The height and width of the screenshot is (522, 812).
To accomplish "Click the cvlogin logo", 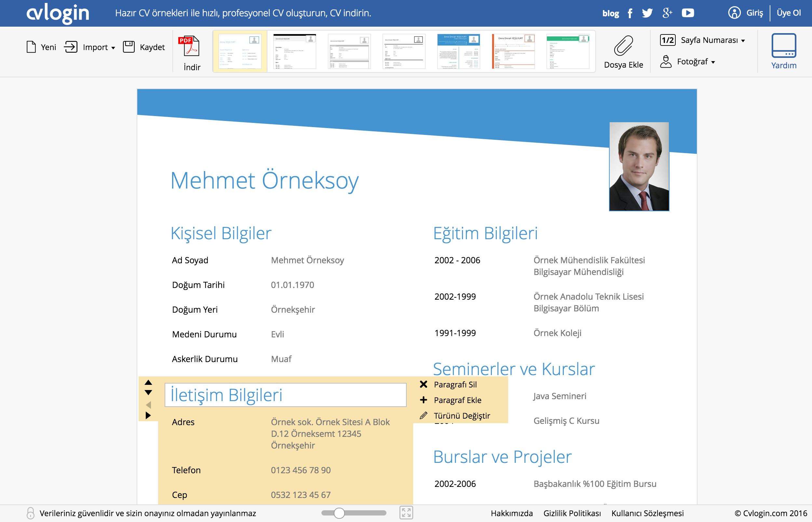I will pyautogui.click(x=58, y=13).
